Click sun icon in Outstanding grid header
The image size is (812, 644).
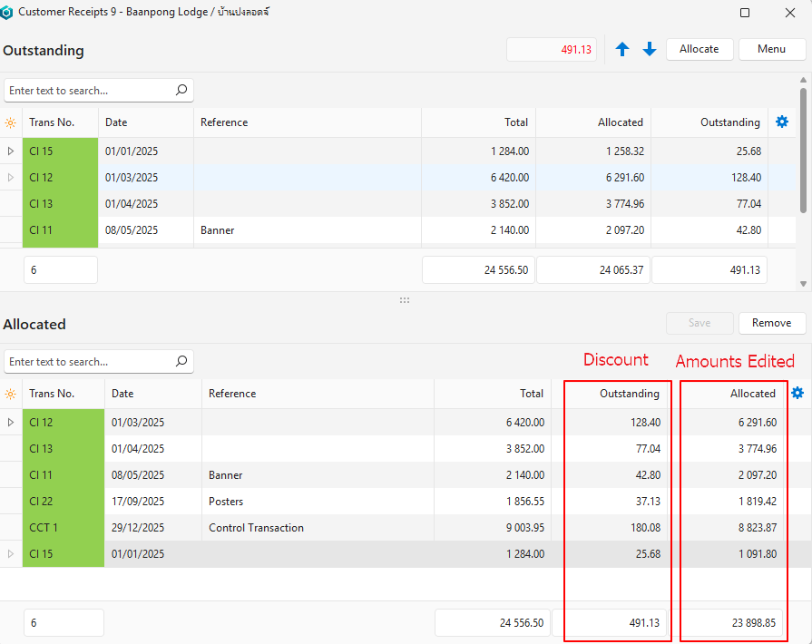click(x=11, y=122)
